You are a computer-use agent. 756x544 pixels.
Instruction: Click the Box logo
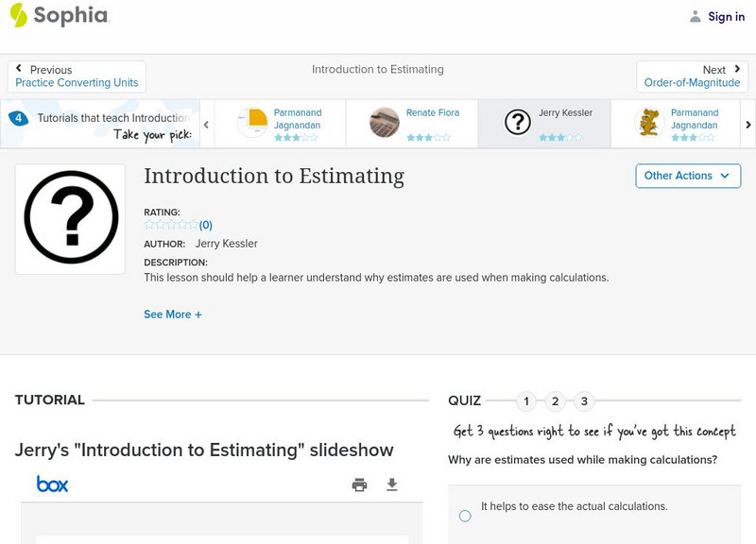pyautogui.click(x=54, y=484)
